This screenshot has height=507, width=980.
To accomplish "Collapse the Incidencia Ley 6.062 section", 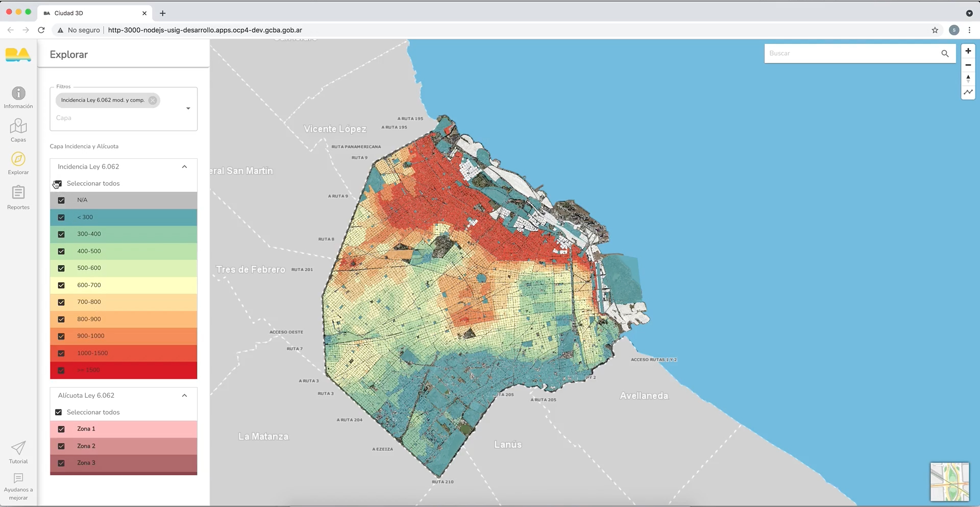I will click(184, 167).
